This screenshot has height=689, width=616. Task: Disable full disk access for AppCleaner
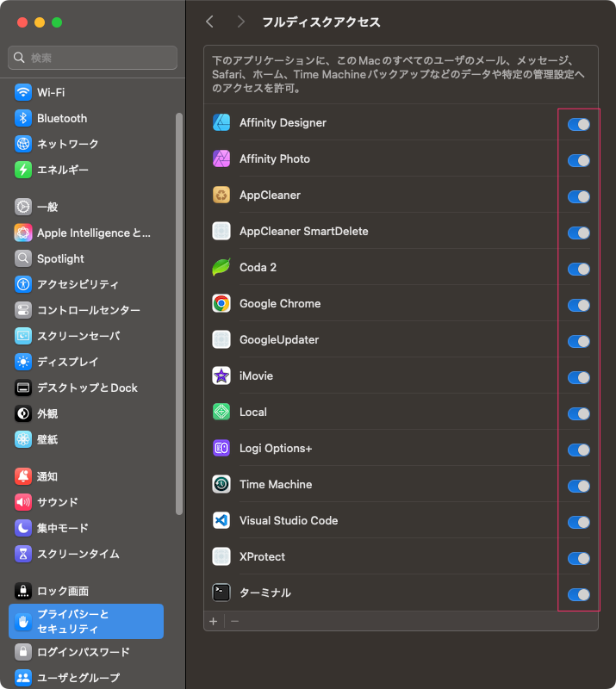tap(578, 196)
